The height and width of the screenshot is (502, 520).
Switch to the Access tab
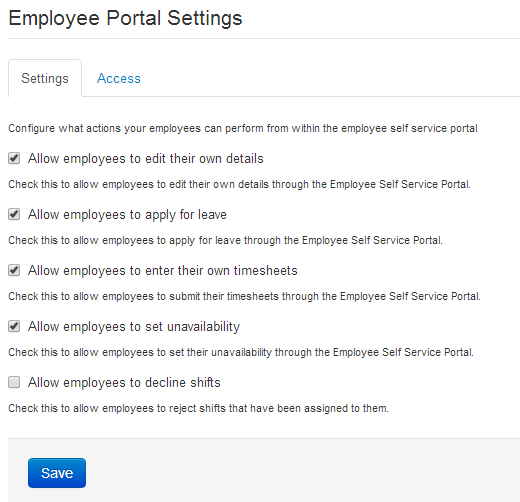pos(119,79)
